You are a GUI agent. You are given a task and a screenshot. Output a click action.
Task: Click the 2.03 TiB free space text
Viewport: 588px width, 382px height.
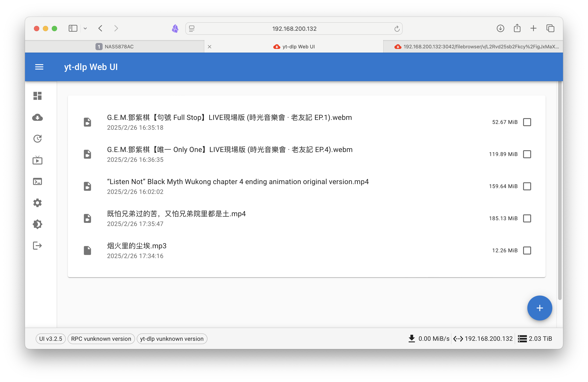tap(540, 339)
